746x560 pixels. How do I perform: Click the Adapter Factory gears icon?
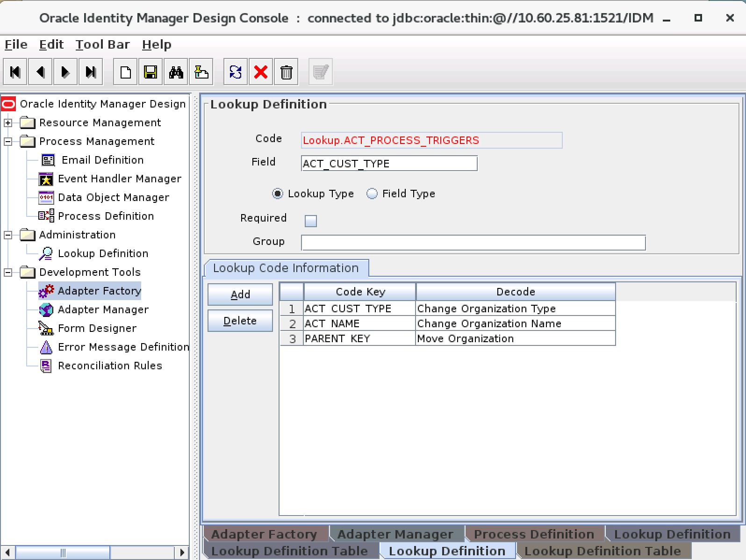(46, 291)
